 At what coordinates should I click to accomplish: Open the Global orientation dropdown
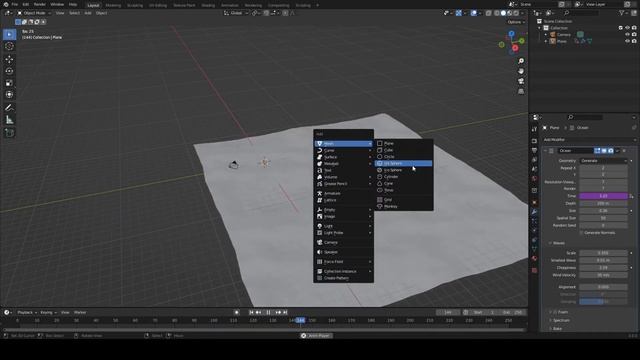click(236, 13)
